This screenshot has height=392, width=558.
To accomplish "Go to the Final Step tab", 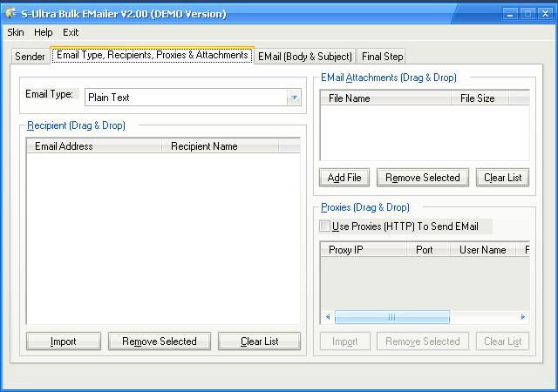I will click(382, 57).
